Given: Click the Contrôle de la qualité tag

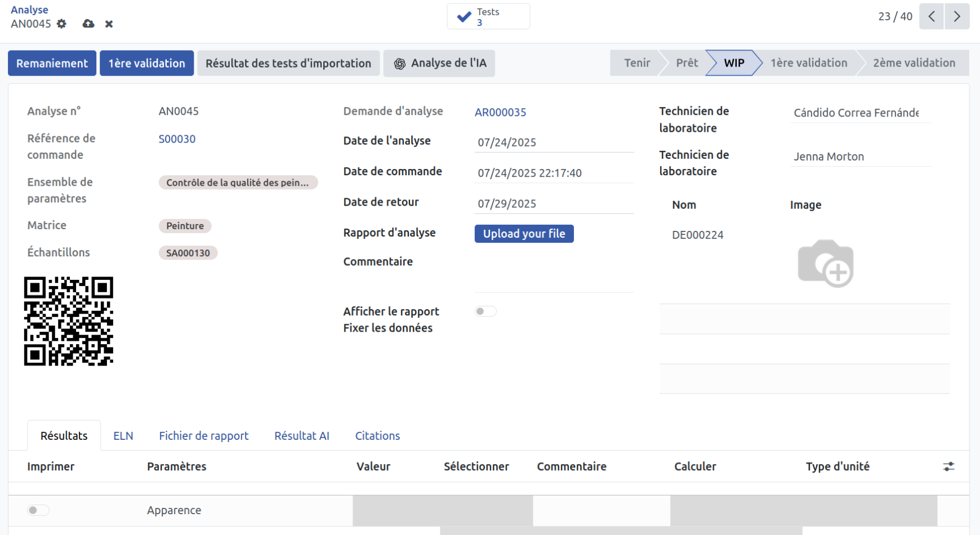Looking at the screenshot, I should click(238, 182).
